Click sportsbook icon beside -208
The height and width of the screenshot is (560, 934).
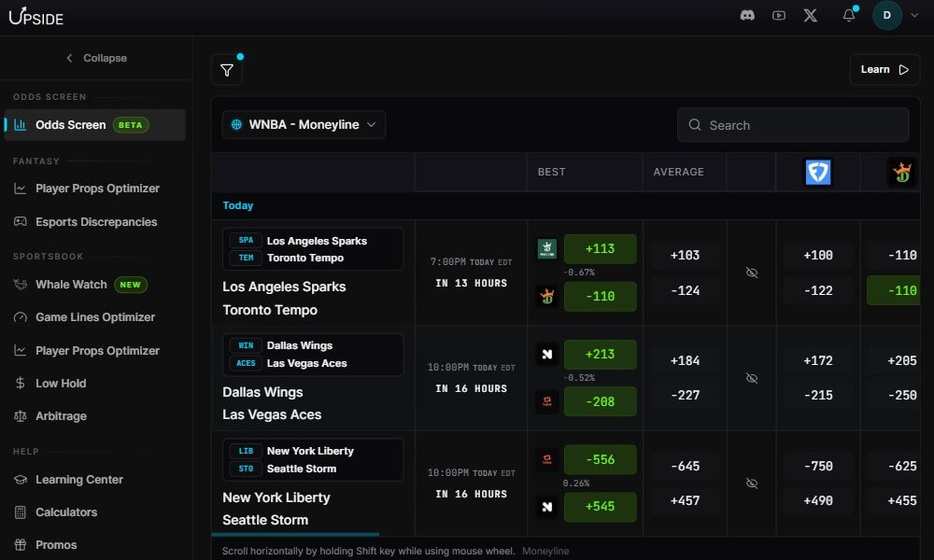click(546, 401)
